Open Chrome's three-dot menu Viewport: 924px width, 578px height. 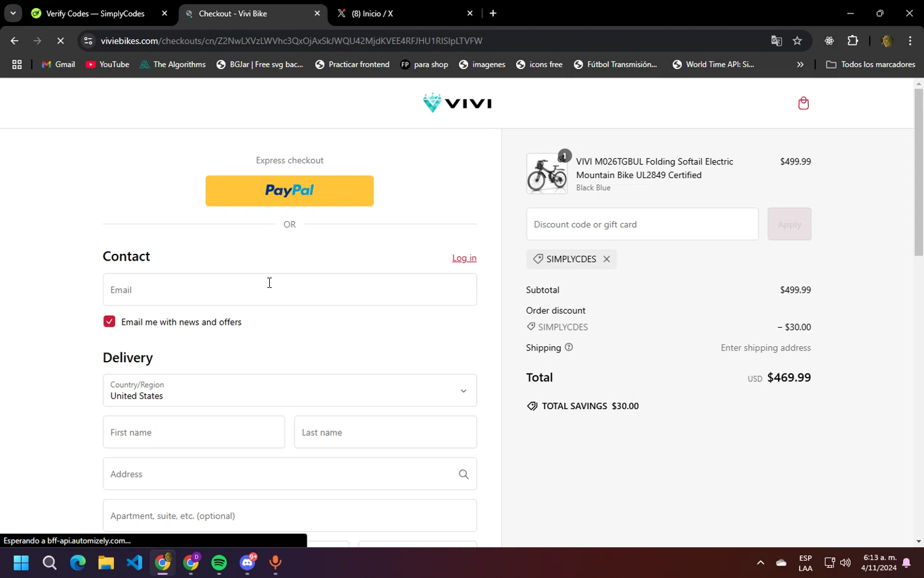point(910,41)
